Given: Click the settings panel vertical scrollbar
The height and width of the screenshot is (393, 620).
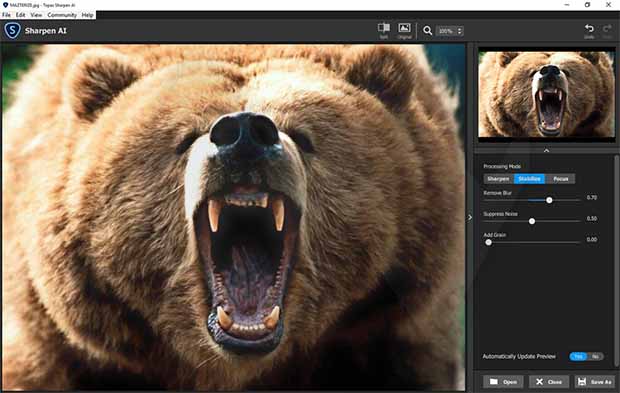Looking at the screenshot, I should (616, 261).
